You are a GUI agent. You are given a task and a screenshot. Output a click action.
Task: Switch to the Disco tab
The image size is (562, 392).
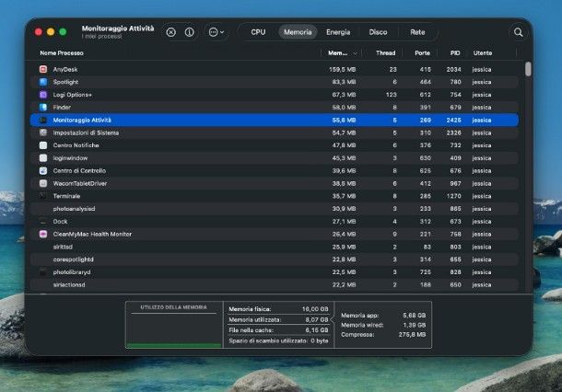point(378,32)
